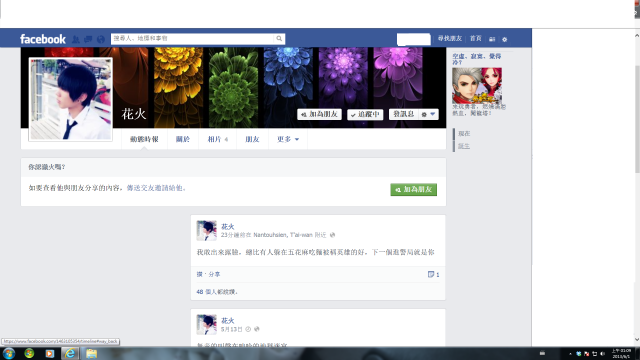Click sidebar ad title 空虛、寂寞、覺得冷？
Image resolution: width=640 pixels, height=360 pixels.
click(476, 59)
